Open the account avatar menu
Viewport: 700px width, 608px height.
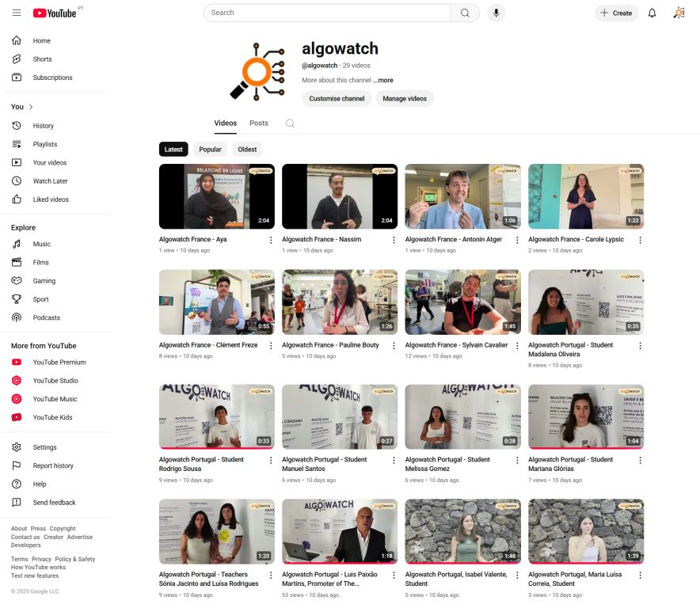click(679, 13)
